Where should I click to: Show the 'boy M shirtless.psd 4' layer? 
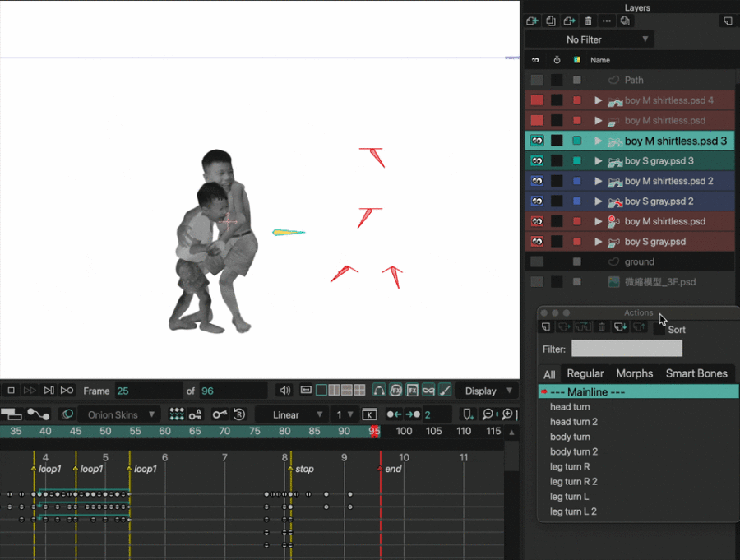(537, 100)
